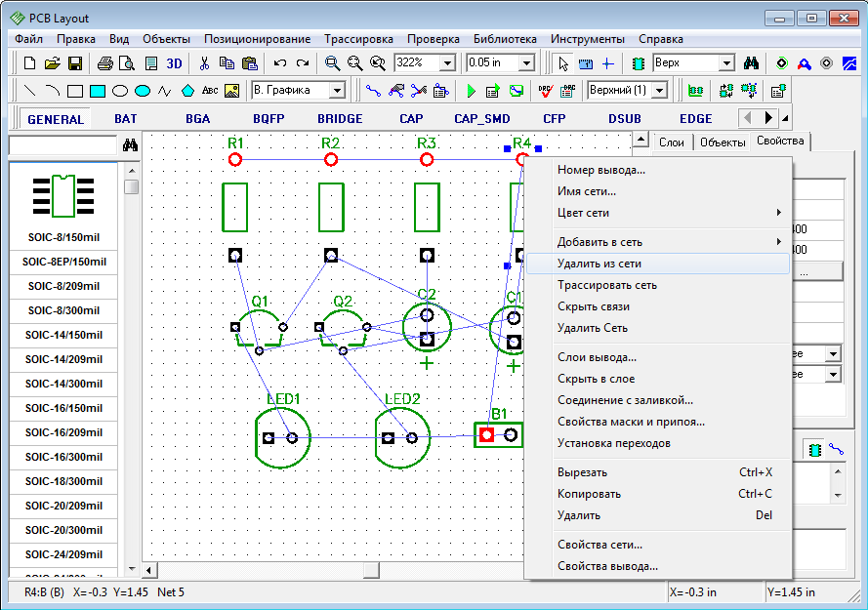The width and height of the screenshot is (868, 610).
Task: Expand the 0.05 in grid size dropdown
Action: click(x=527, y=63)
